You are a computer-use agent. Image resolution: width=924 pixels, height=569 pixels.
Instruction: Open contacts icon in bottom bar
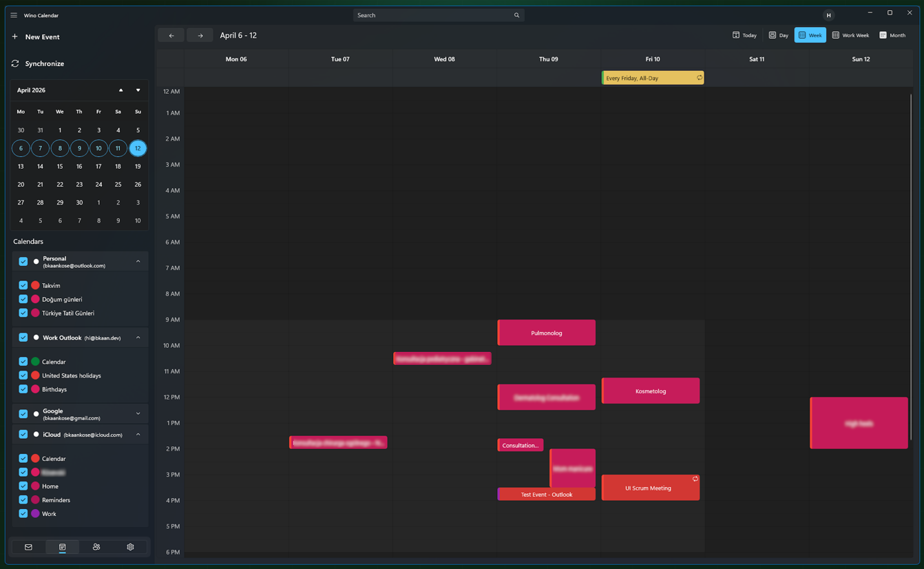coord(96,547)
